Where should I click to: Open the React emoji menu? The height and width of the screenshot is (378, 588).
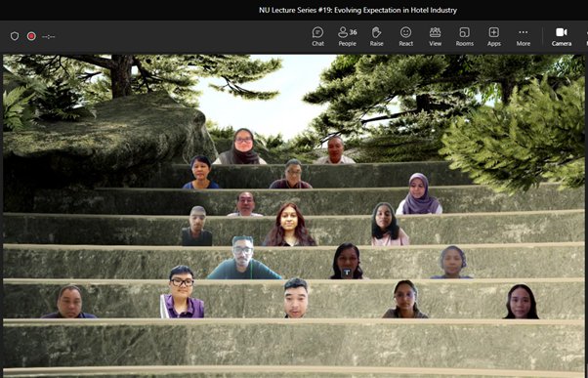(405, 37)
